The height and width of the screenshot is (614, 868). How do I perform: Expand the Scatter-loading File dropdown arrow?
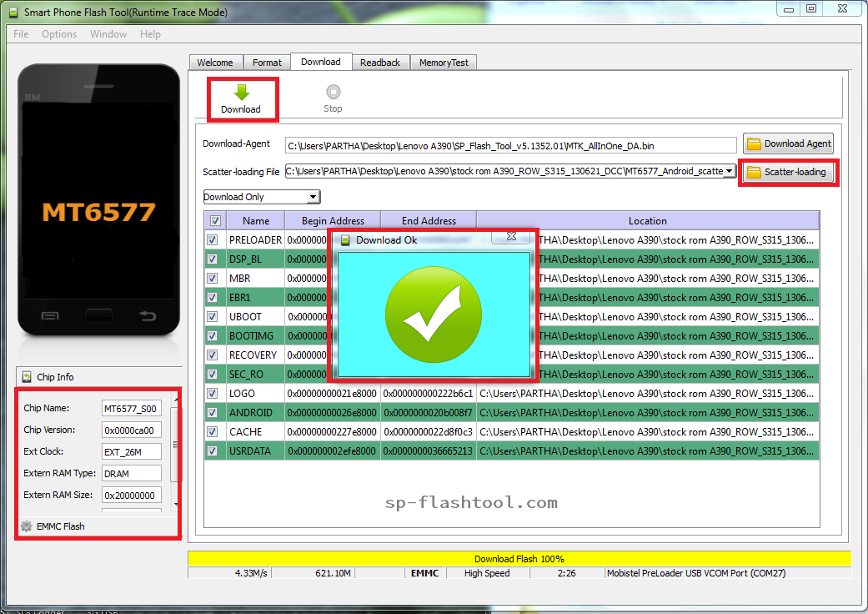pyautogui.click(x=729, y=172)
